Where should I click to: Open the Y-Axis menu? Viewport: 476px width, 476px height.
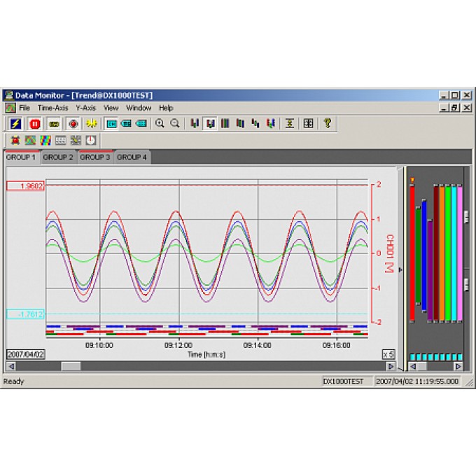coord(85,108)
